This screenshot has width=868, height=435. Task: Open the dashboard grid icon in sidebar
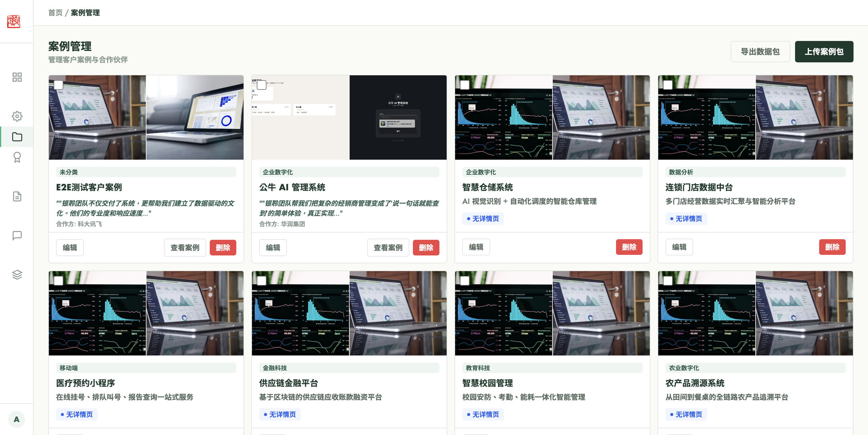[17, 77]
